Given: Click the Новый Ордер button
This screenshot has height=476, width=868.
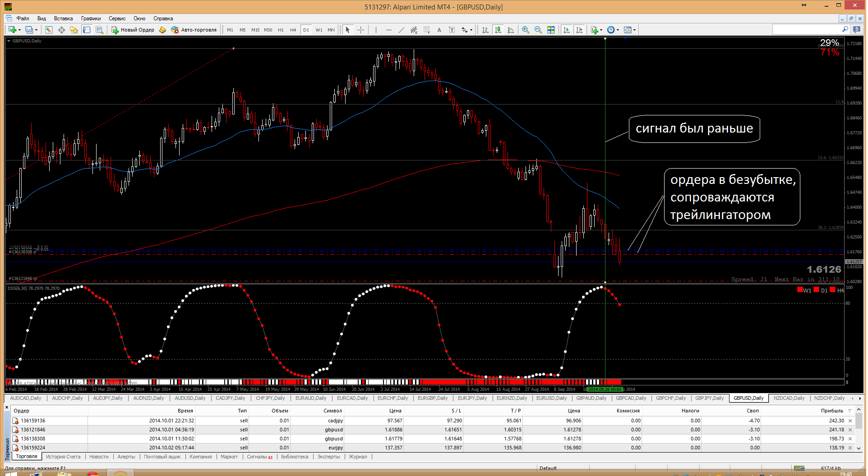Looking at the screenshot, I should click(133, 30).
